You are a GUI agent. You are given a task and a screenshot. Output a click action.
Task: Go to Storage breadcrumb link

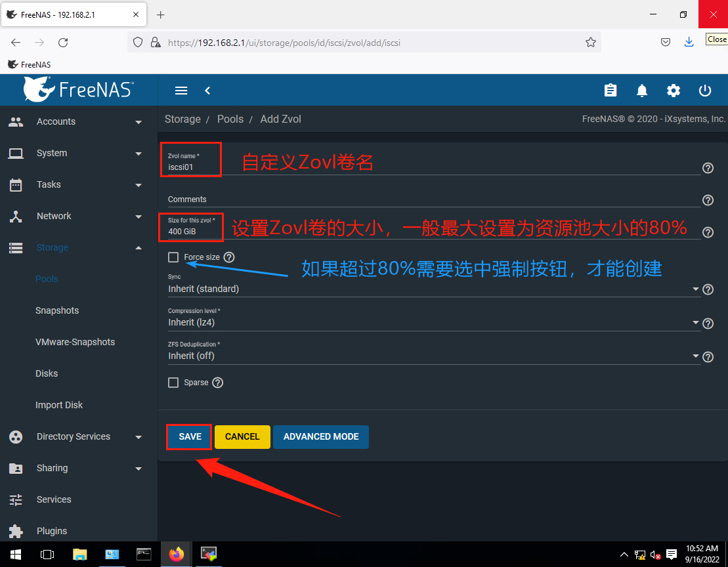[182, 119]
